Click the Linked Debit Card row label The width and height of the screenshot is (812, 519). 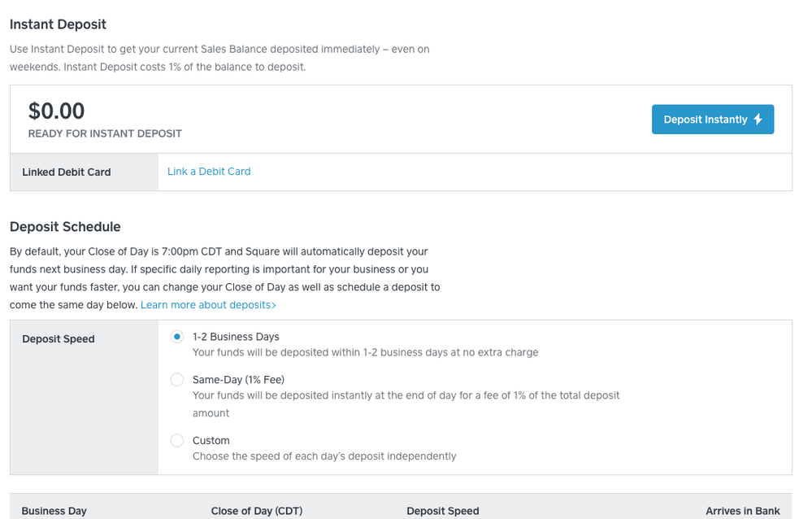pyautogui.click(x=67, y=172)
